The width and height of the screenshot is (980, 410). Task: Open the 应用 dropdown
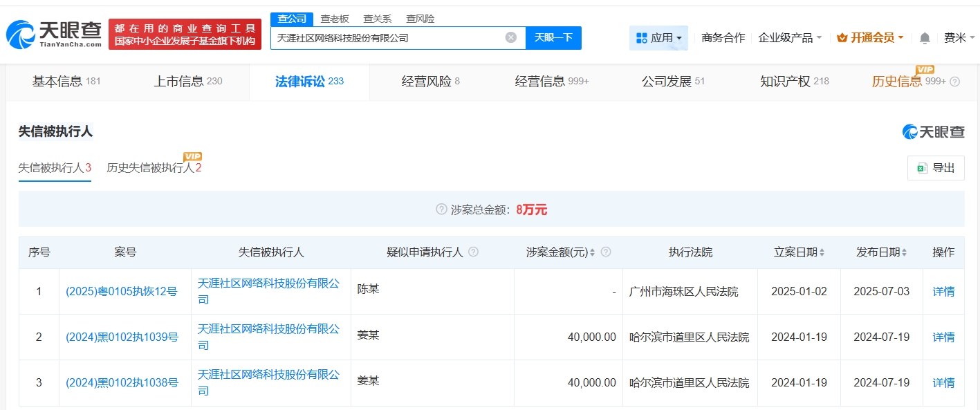658,37
